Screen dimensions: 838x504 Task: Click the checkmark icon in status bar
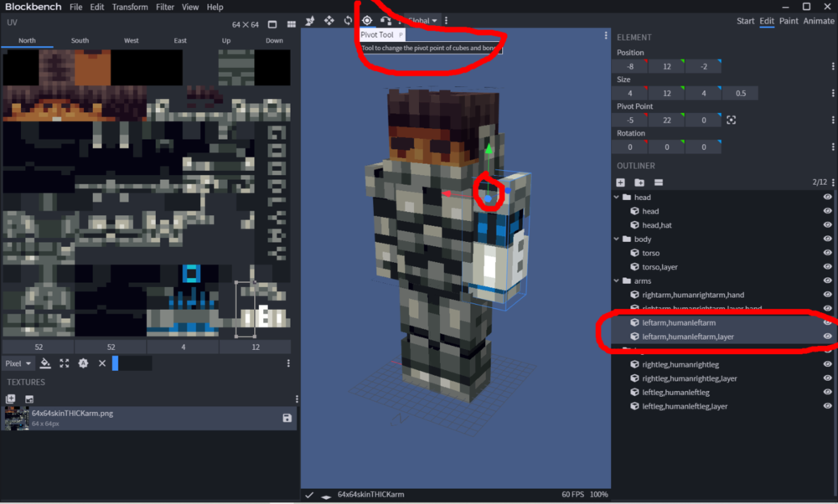click(309, 495)
